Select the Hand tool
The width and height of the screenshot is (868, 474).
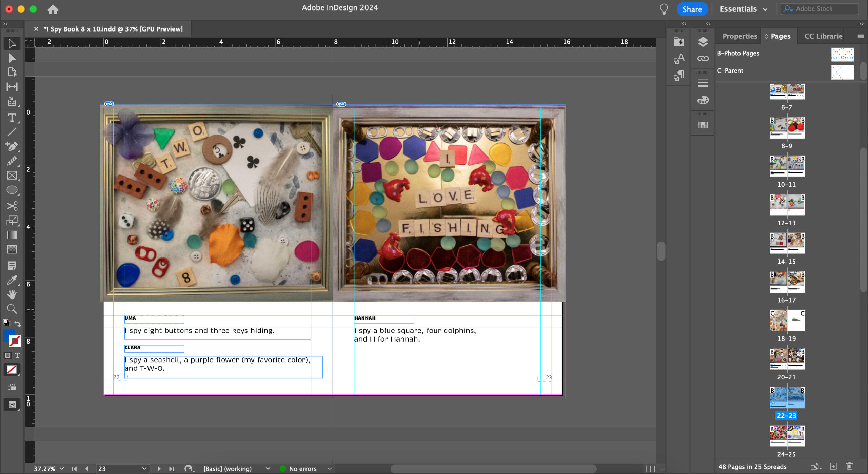coord(12,294)
